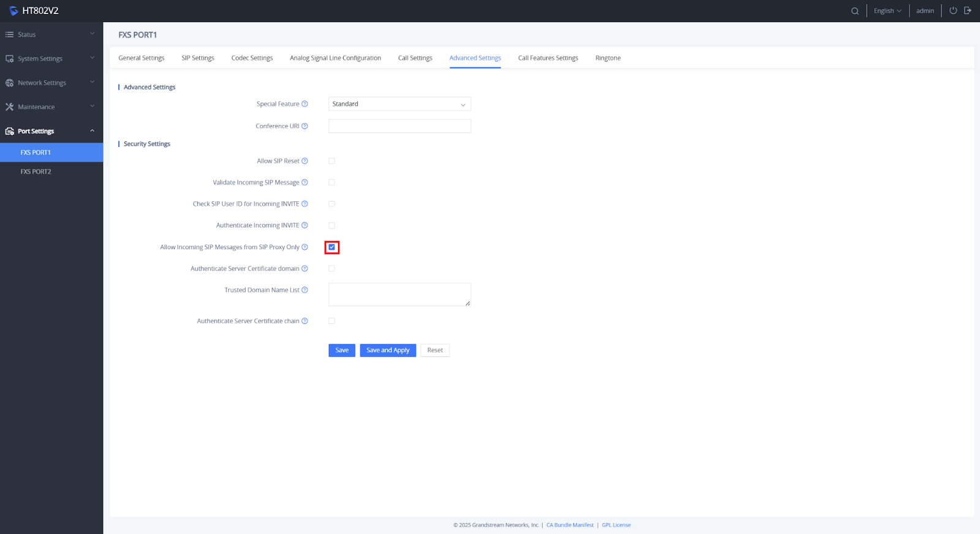Viewport: 980px width, 534px height.
Task: Select FXS PORT1 in sidebar
Action: [x=51, y=152]
